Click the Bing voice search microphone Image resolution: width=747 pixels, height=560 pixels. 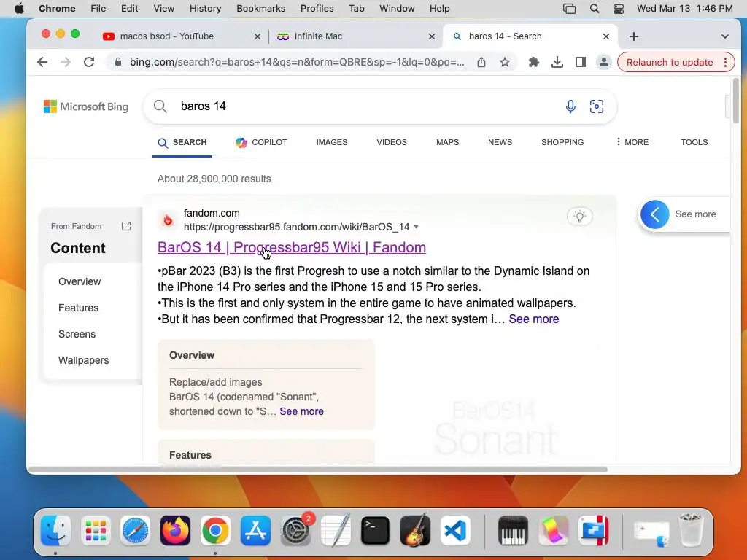(x=570, y=106)
